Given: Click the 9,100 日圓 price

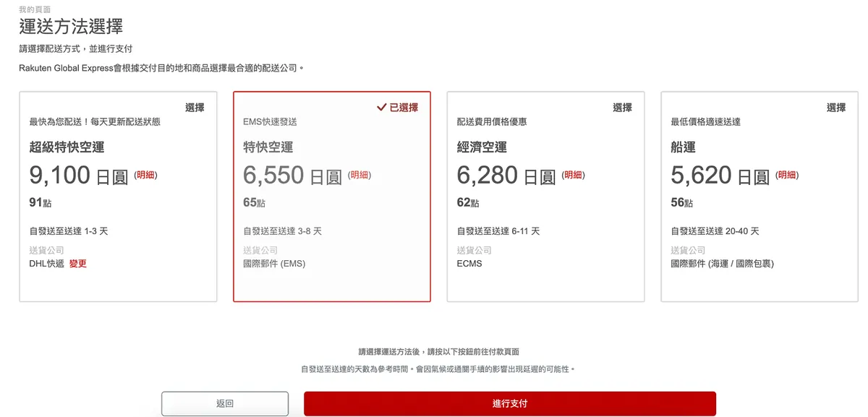Looking at the screenshot, I should 78,176.
